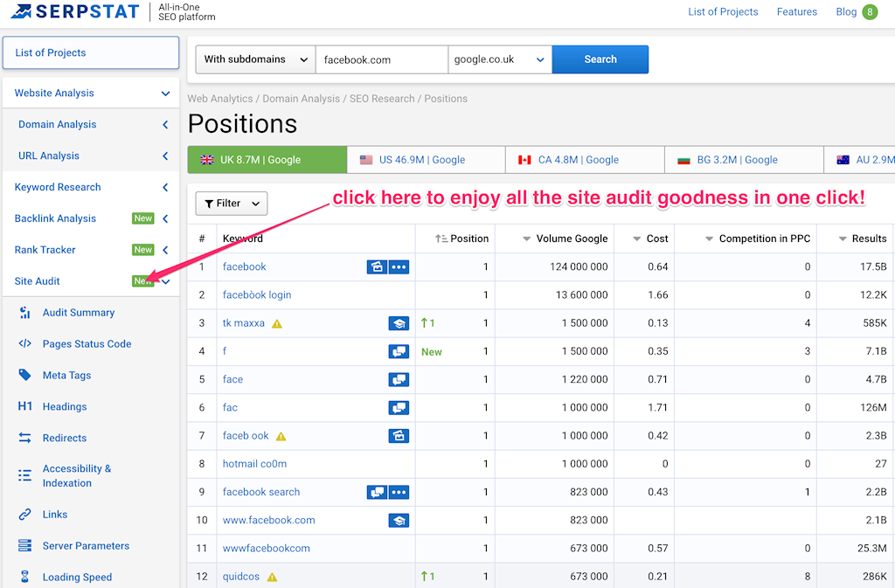Select the CA 4.8M Google tab

585,160
